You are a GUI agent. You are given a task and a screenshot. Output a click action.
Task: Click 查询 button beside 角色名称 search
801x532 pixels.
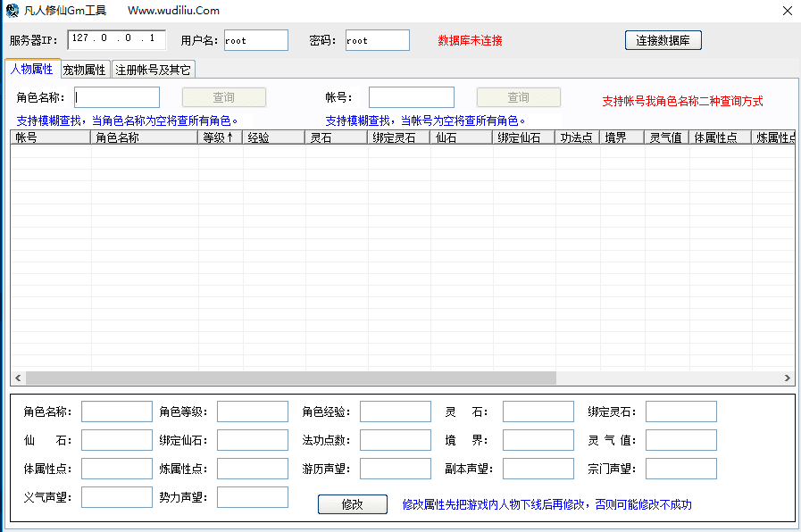pos(224,97)
